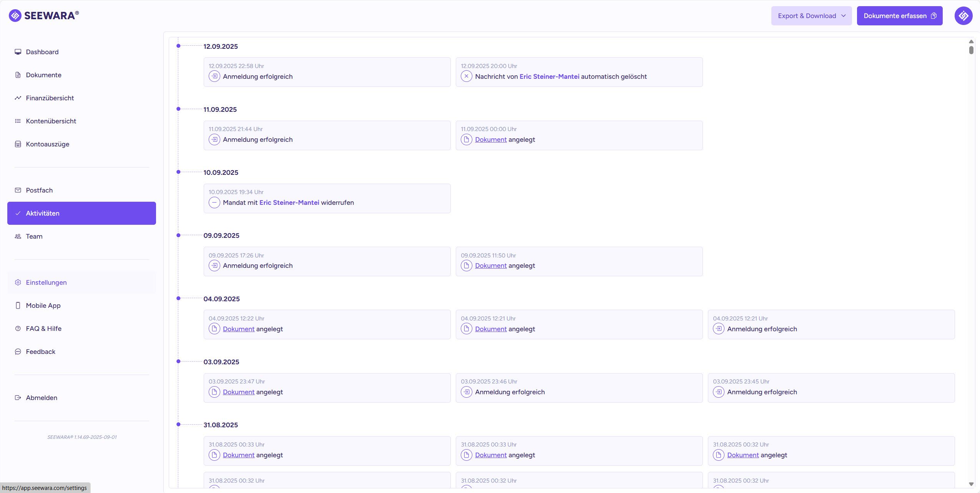This screenshot has width=980, height=493.
Task: Open Dokument link from 11.09.2025 00:00
Action: tap(490, 139)
